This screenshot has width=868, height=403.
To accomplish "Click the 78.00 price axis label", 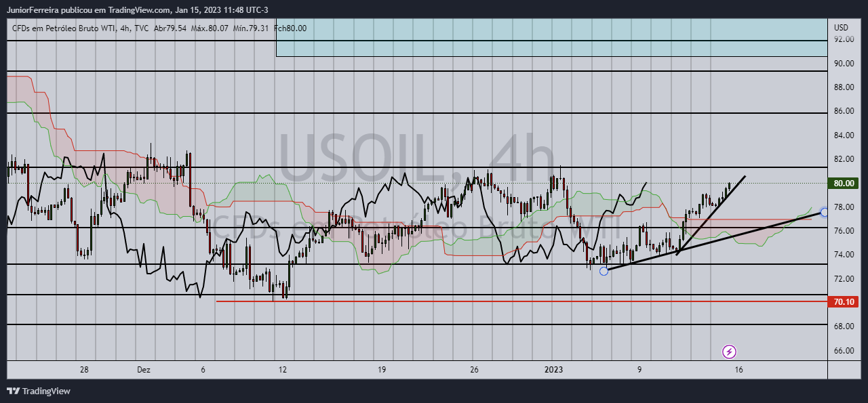I will pos(844,207).
